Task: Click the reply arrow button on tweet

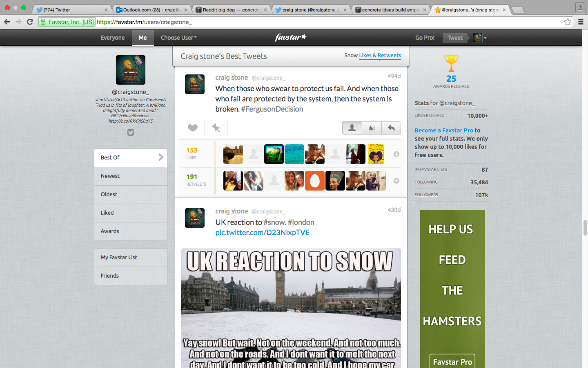Action: coord(391,128)
